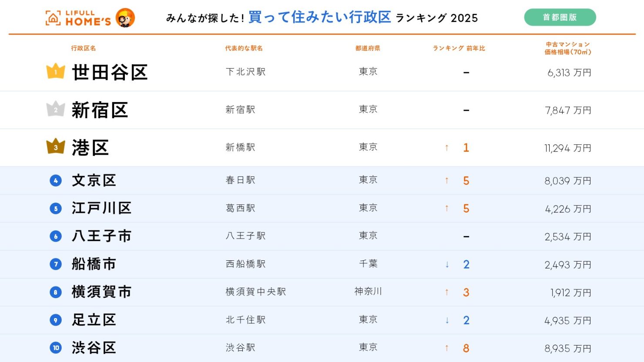Screen dimensions: 644x362
Task: Click the ランキング 前年比 column header
Action: (459, 48)
